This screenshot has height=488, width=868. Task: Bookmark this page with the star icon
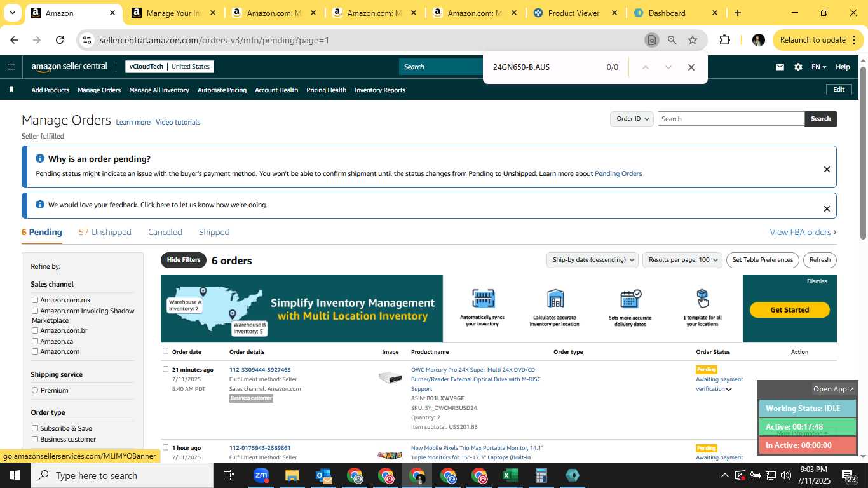(693, 40)
